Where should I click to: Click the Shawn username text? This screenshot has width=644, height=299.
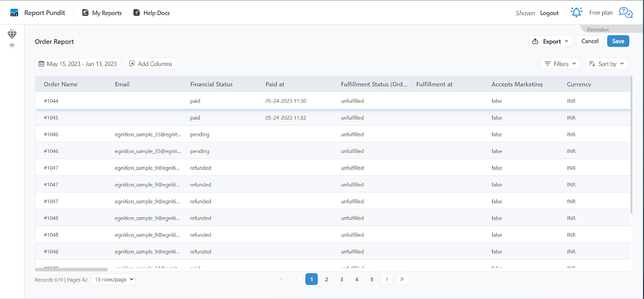pyautogui.click(x=525, y=13)
